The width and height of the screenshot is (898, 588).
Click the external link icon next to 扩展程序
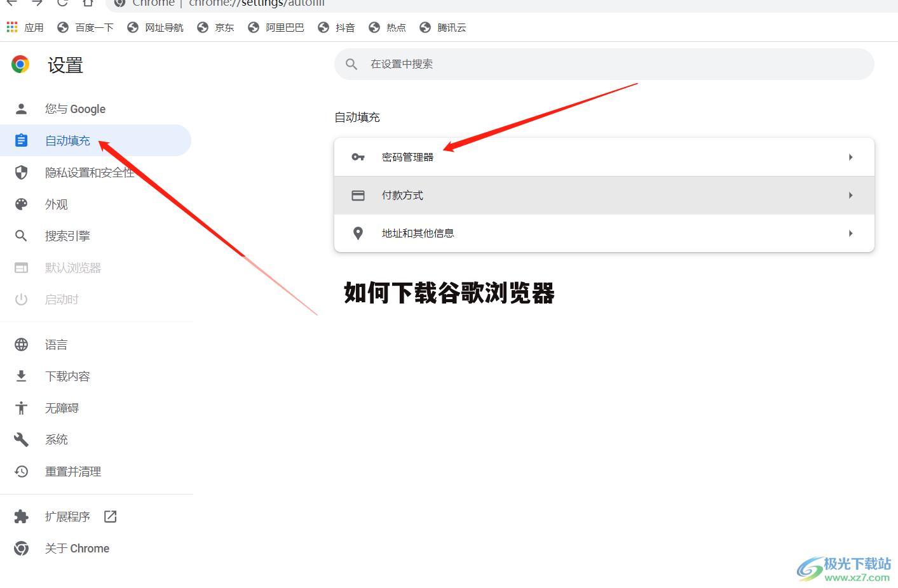110,516
